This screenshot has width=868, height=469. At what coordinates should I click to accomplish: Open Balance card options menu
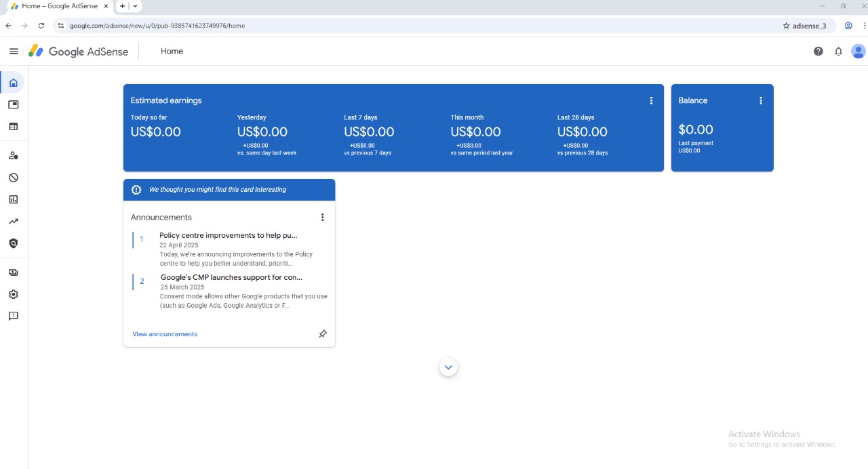pos(760,100)
